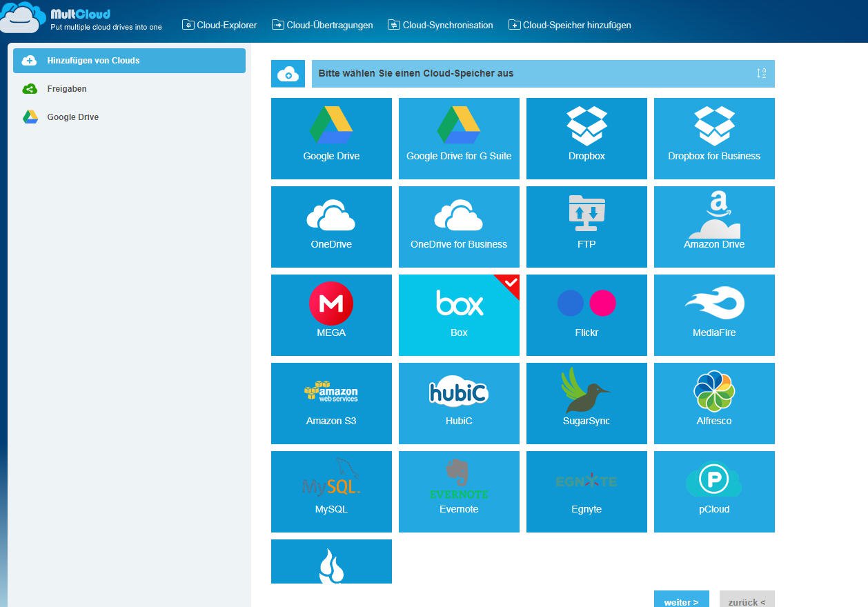The height and width of the screenshot is (607, 868).
Task: Select the OneDrive cloud tile
Action: (x=331, y=226)
